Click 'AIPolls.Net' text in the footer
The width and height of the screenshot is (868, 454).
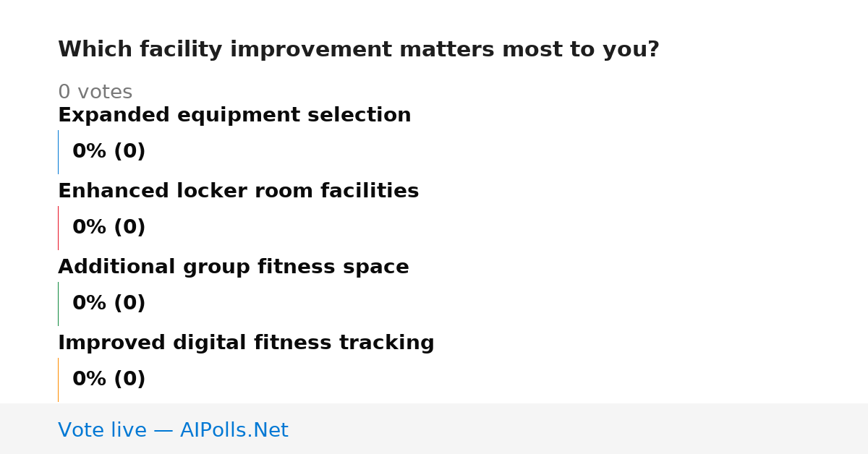point(234,431)
